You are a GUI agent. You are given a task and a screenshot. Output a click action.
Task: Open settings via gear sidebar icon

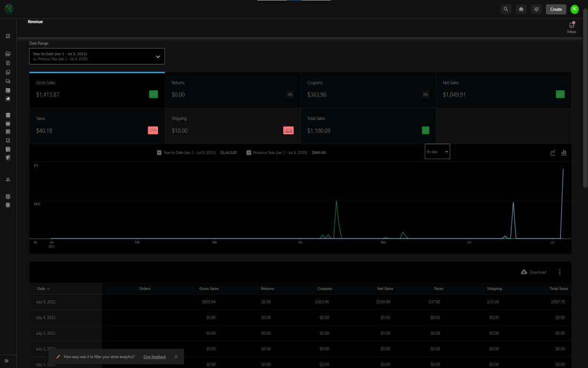point(8,205)
